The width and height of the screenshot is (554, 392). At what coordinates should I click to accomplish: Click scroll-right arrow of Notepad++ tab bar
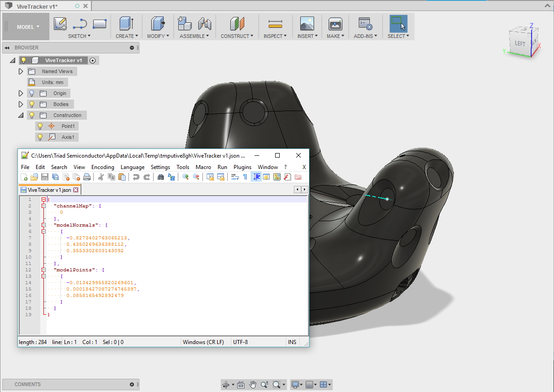point(304,189)
